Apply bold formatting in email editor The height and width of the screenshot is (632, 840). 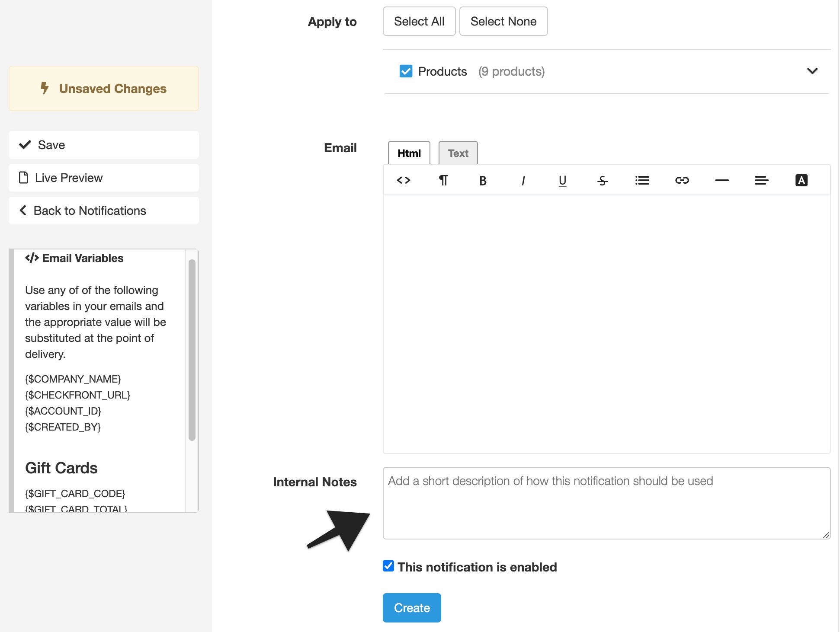pos(483,180)
